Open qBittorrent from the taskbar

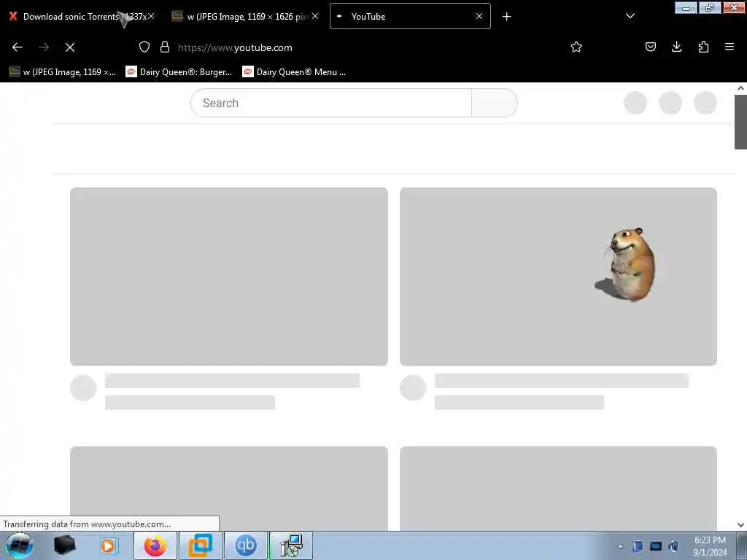pos(245,545)
